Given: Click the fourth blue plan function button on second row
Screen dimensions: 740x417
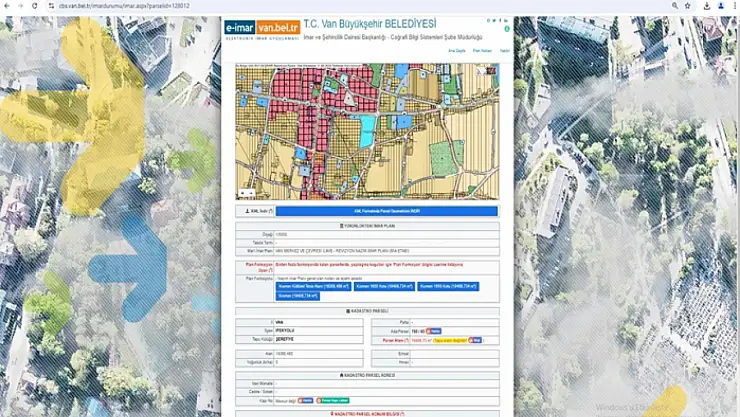Looking at the screenshot, I should tap(298, 296).
